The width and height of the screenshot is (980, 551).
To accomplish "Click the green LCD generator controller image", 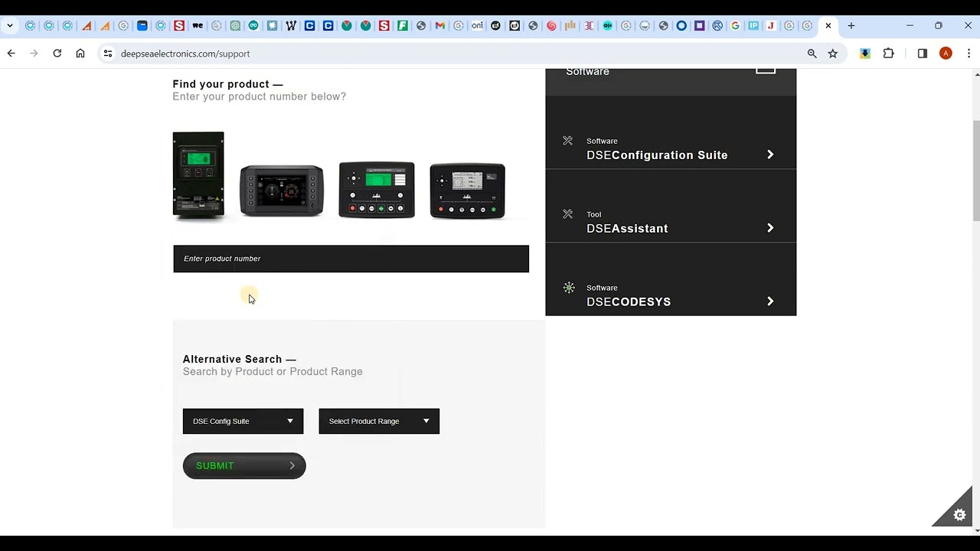I will [x=377, y=190].
